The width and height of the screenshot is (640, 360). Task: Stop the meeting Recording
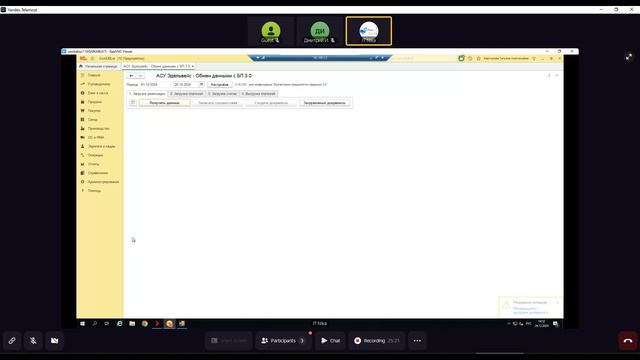click(376, 340)
